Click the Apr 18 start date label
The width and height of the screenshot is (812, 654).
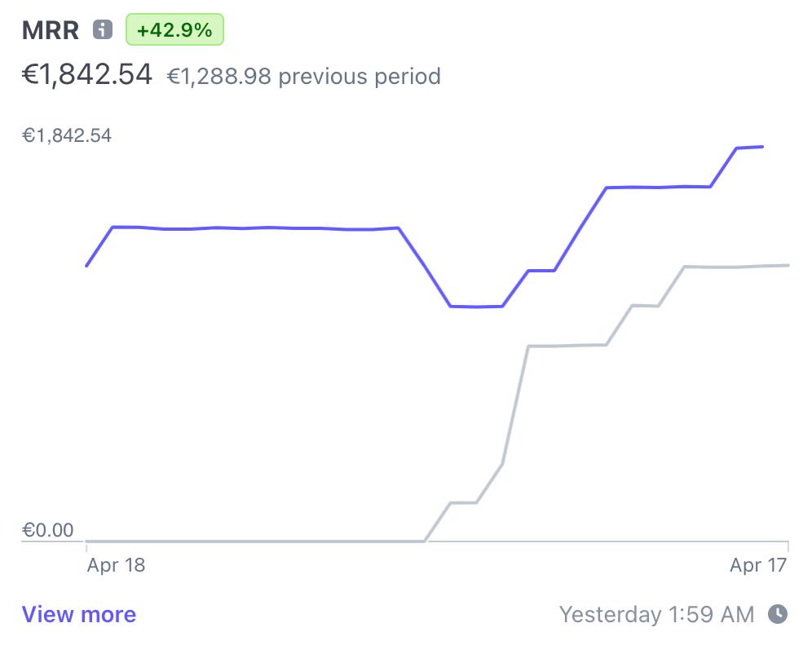point(116,564)
